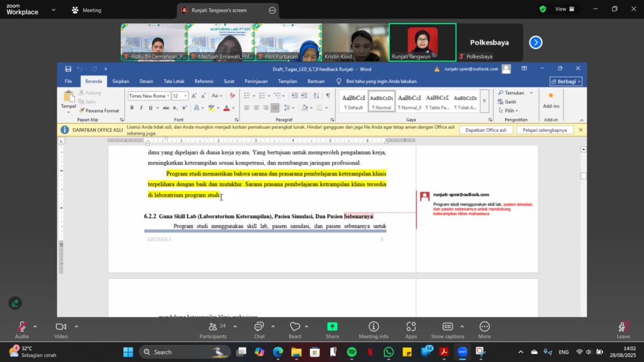Click the Save icon in Word title bar

tap(68, 69)
